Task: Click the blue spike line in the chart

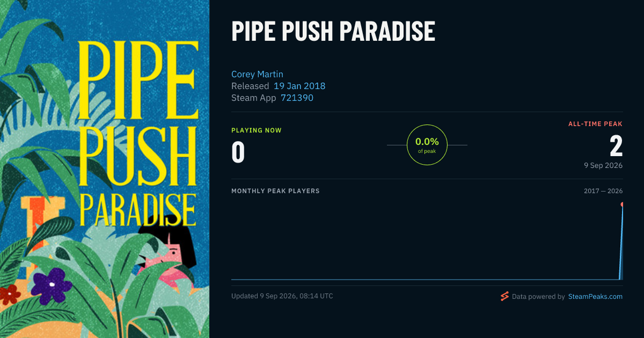Action: (x=621, y=241)
